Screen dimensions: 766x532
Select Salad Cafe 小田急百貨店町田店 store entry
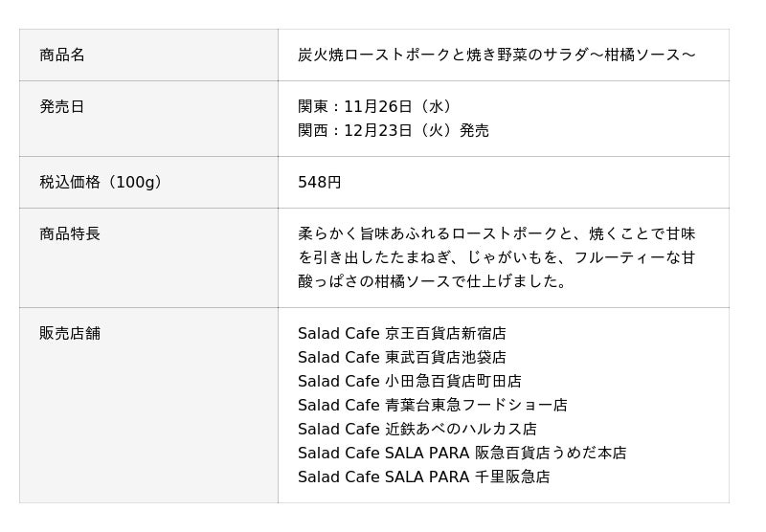409,381
